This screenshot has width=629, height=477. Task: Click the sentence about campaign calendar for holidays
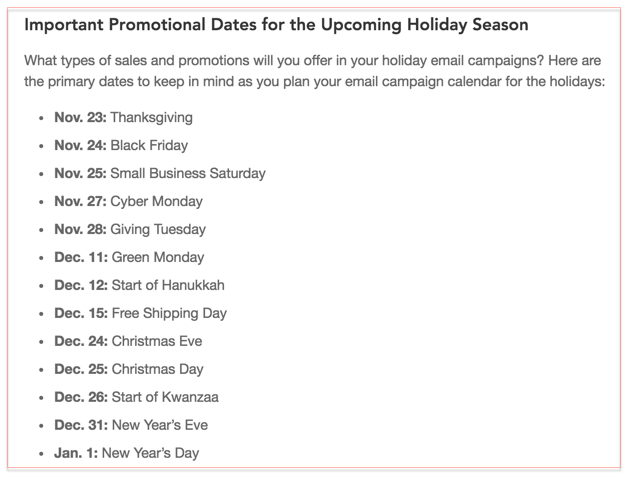point(314,81)
